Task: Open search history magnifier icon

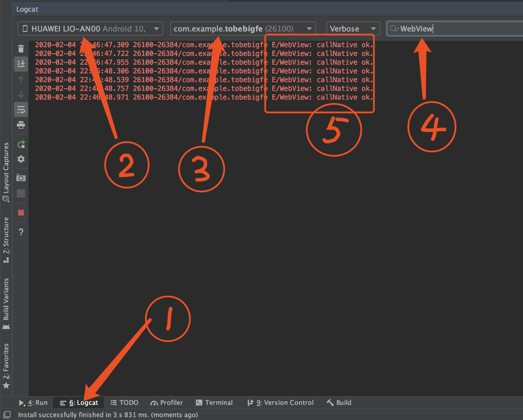Action: click(x=394, y=29)
